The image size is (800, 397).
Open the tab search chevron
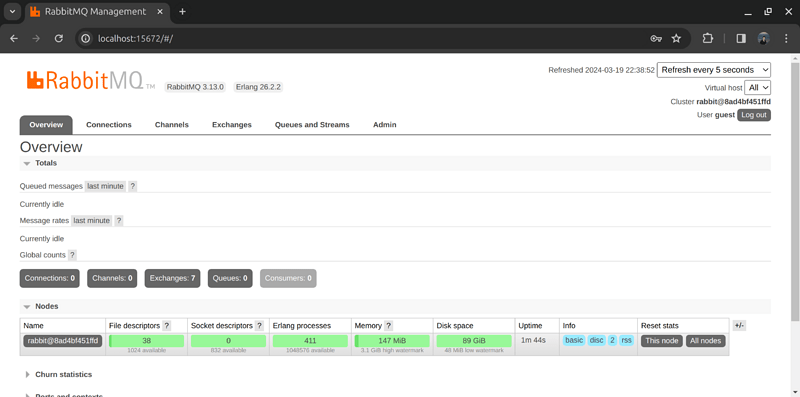click(x=12, y=12)
